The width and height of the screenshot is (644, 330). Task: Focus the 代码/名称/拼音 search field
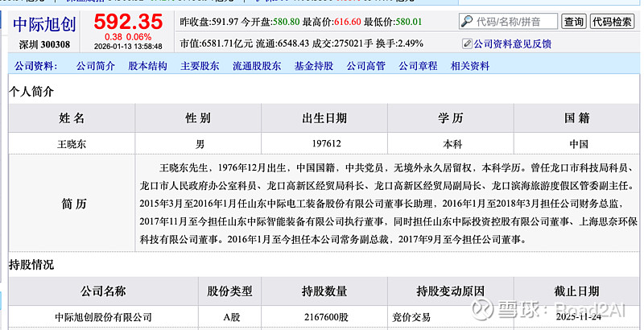click(x=508, y=22)
